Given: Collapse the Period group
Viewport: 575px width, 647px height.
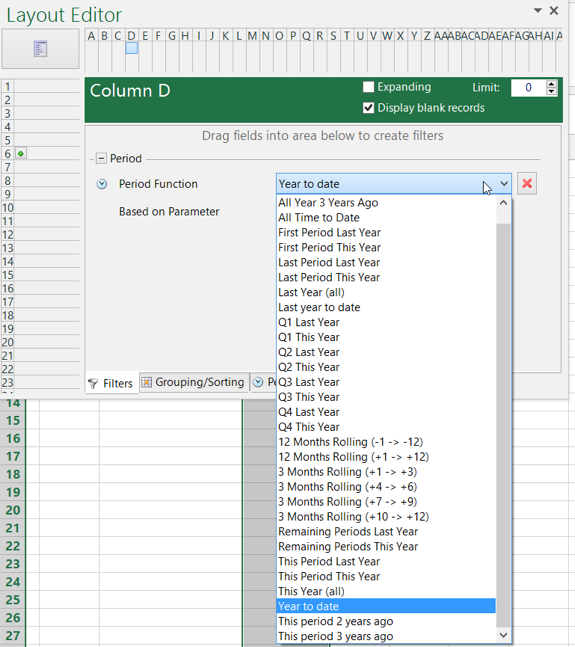Looking at the screenshot, I should (x=101, y=158).
